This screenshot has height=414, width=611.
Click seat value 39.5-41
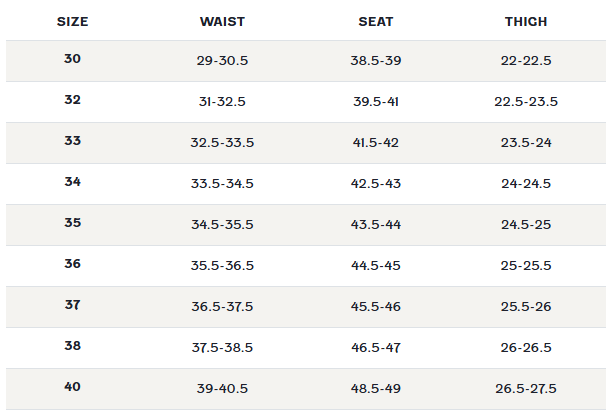pyautogui.click(x=376, y=101)
